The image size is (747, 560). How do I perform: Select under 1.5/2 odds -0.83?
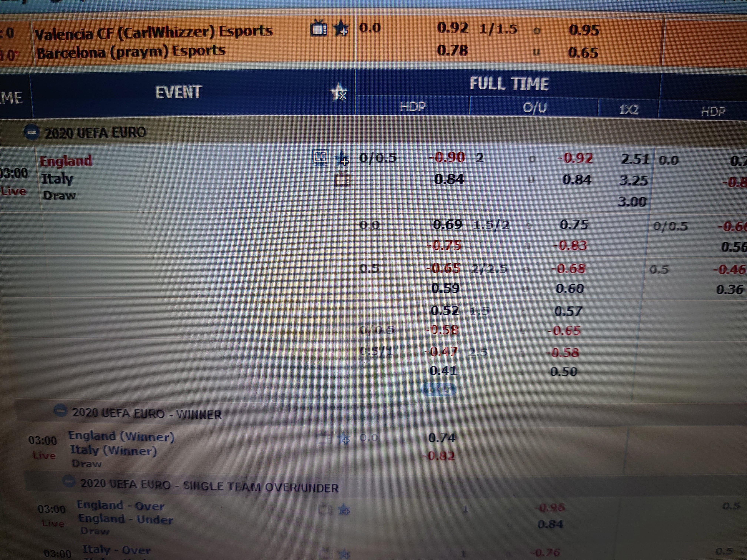tap(570, 245)
